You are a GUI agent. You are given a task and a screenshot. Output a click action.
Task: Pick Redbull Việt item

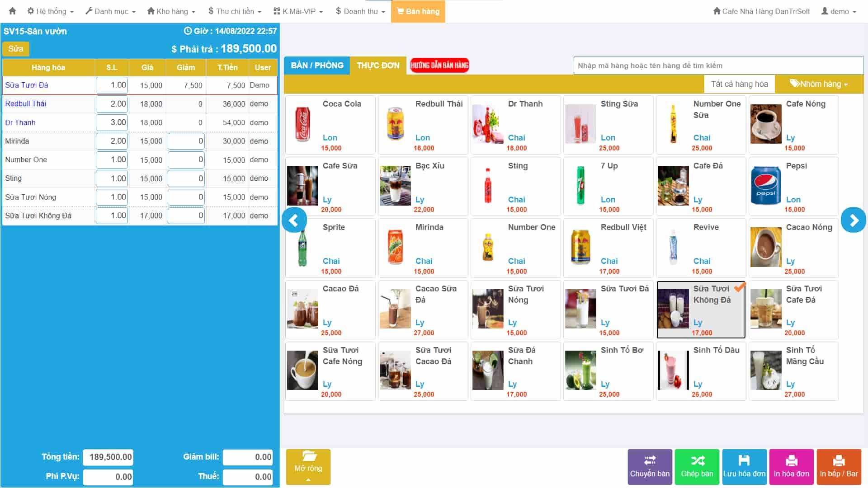(609, 248)
